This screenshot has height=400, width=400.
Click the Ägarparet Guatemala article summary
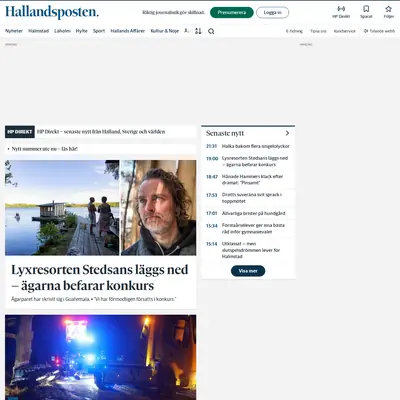pos(93,299)
